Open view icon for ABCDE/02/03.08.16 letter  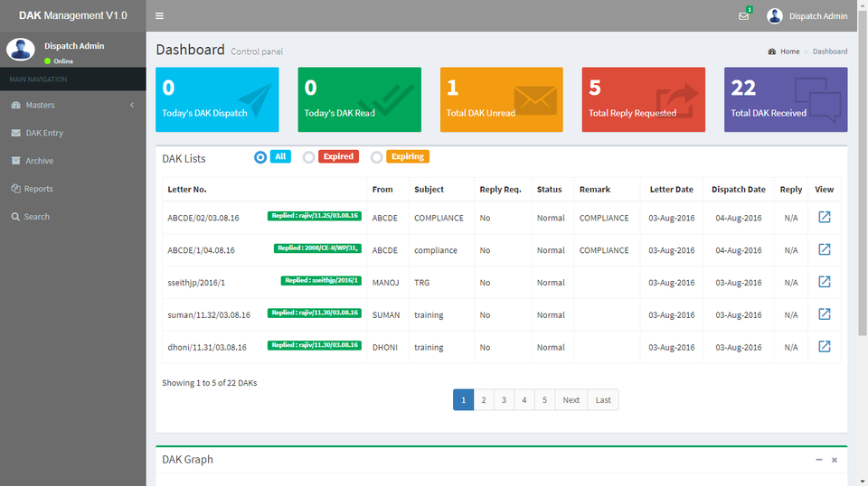click(824, 218)
